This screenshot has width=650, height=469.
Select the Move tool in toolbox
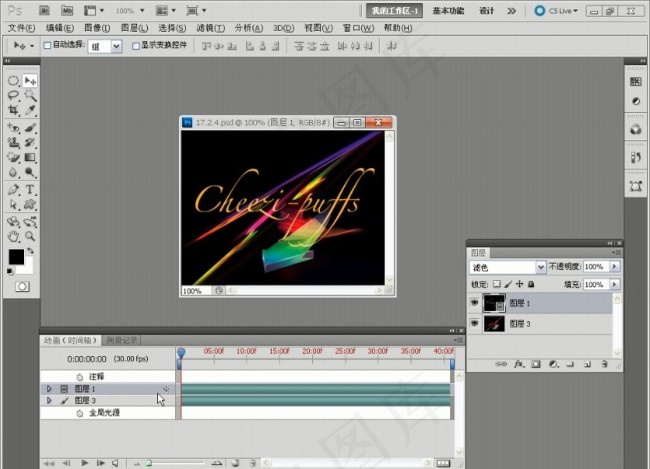pos(30,80)
